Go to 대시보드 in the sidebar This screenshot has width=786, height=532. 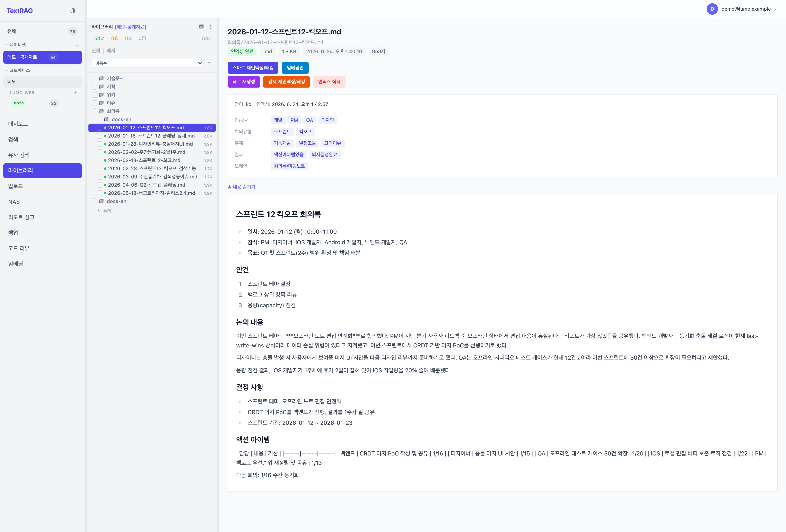click(43, 124)
